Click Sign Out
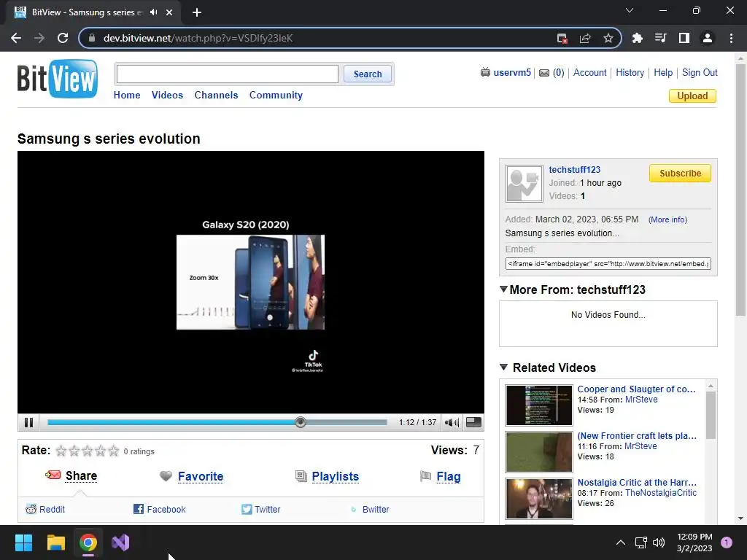Image resolution: width=747 pixels, height=560 pixels. (x=700, y=72)
